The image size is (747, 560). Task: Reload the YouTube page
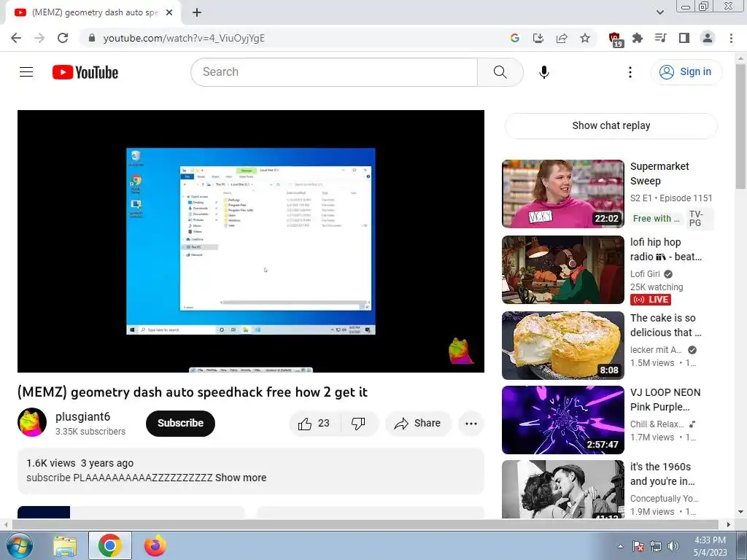[x=63, y=38]
